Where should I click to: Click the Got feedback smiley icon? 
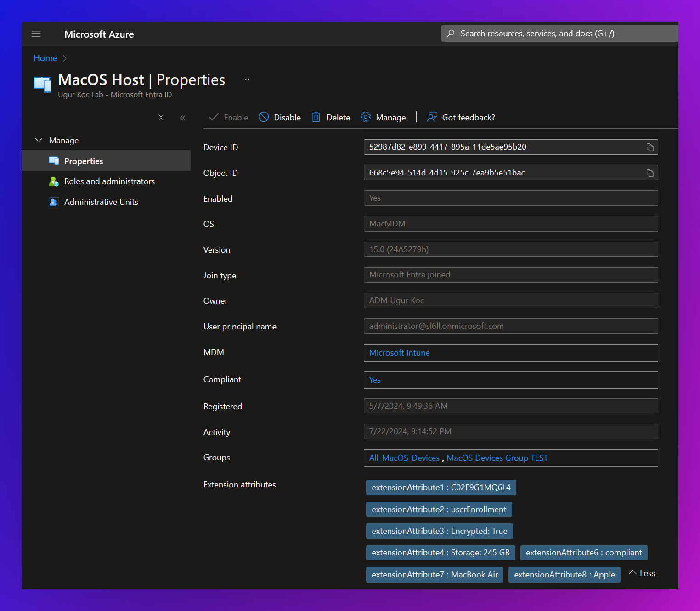pyautogui.click(x=432, y=117)
